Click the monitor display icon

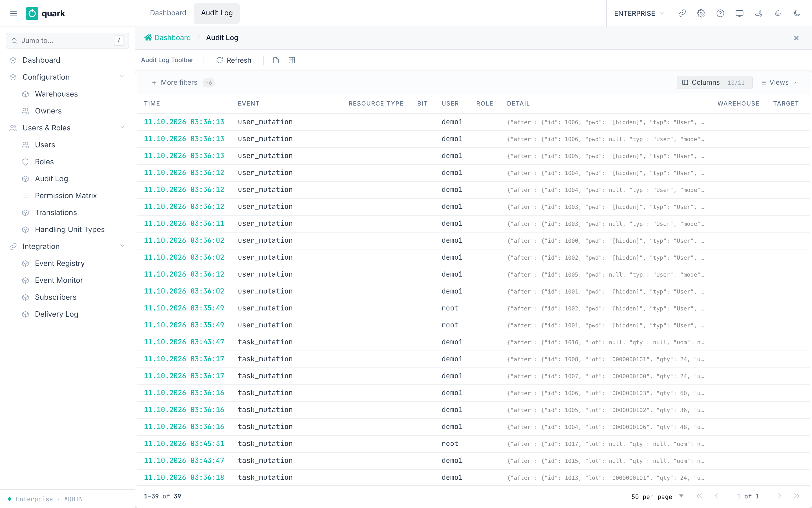coord(739,14)
